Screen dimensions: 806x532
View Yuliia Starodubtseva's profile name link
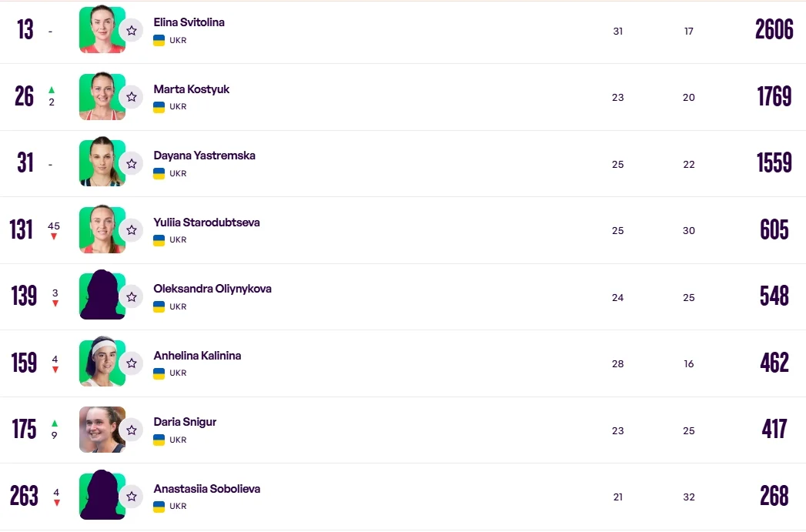click(x=206, y=223)
